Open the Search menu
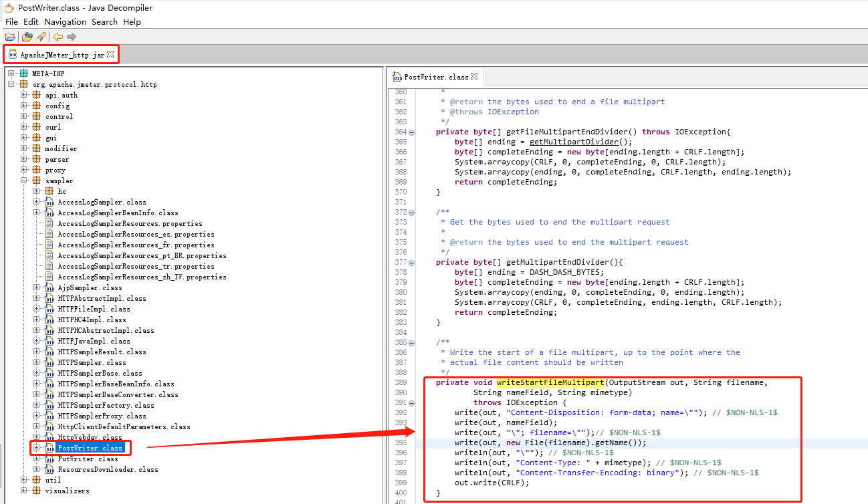868x504 pixels. pyautogui.click(x=104, y=22)
